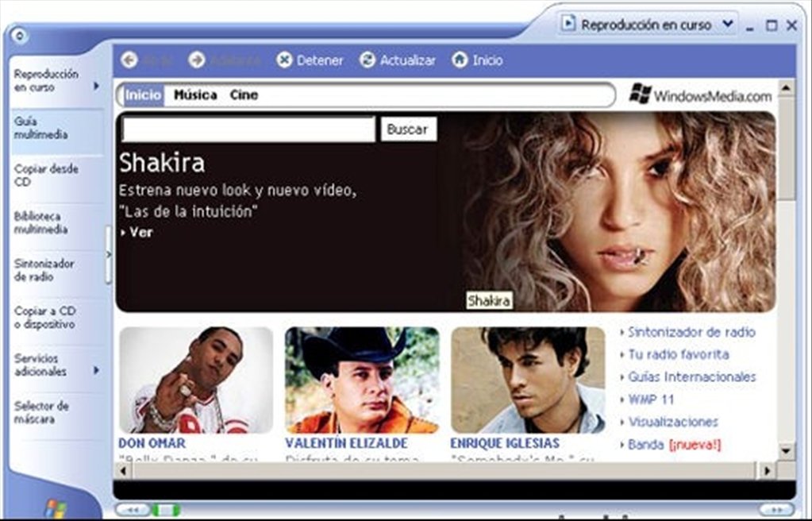
Task: Open the Enrique Iglesias photo thumbnail
Action: click(528, 380)
